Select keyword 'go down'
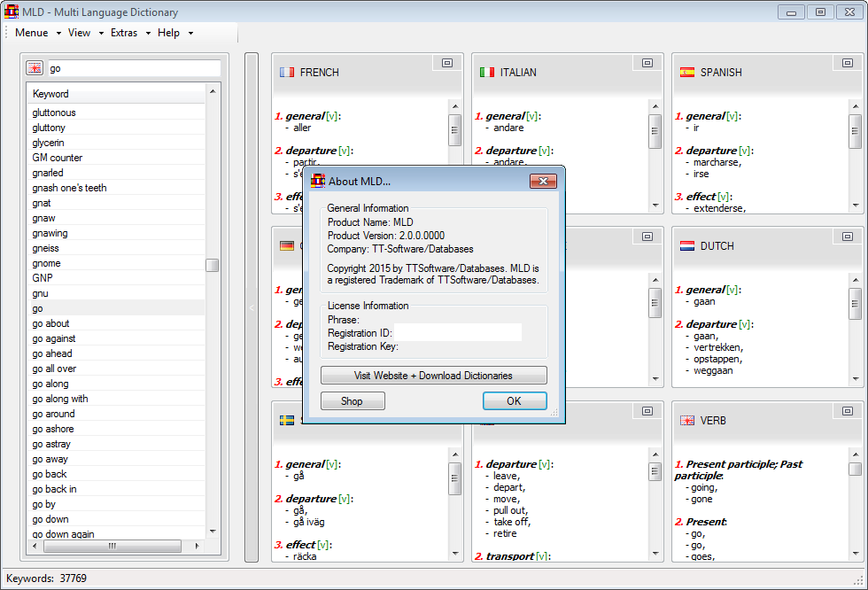This screenshot has width=868, height=590. (116, 519)
